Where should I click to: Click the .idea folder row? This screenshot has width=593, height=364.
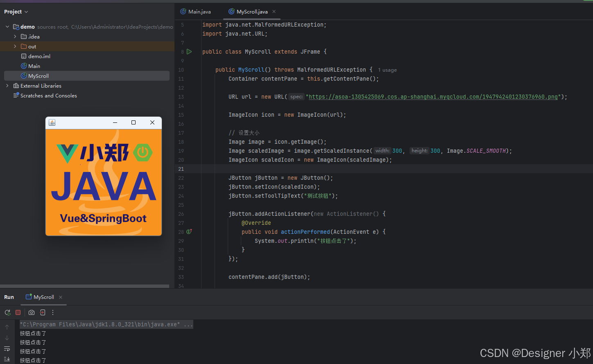87,36
